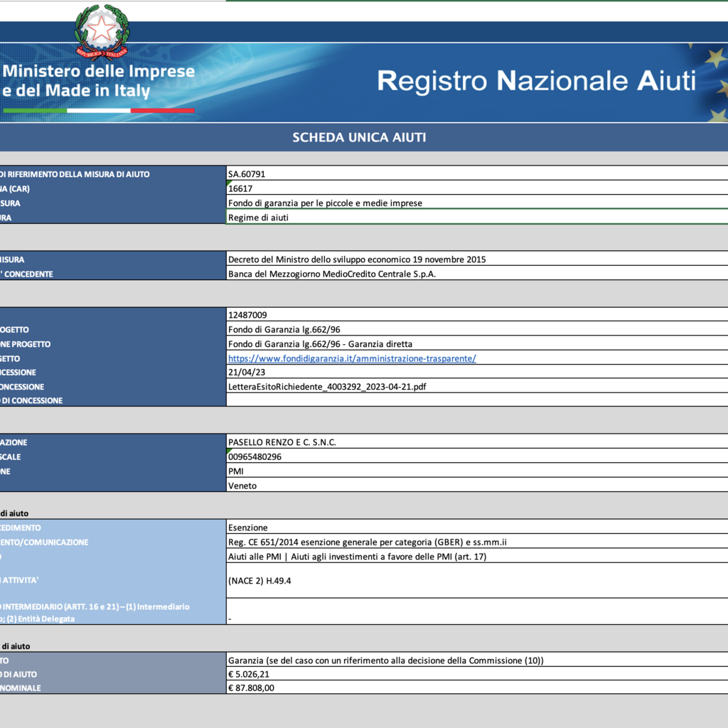Screen dimensions: 728x728
Task: Open the fondidigaranzia.it amministrazione-trasparente link
Action: (352, 358)
